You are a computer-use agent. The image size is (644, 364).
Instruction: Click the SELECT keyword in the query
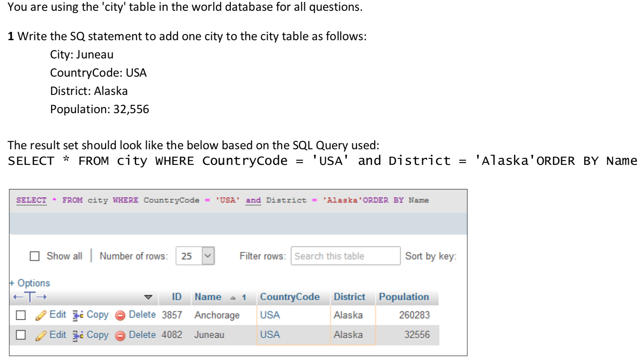(x=32, y=200)
